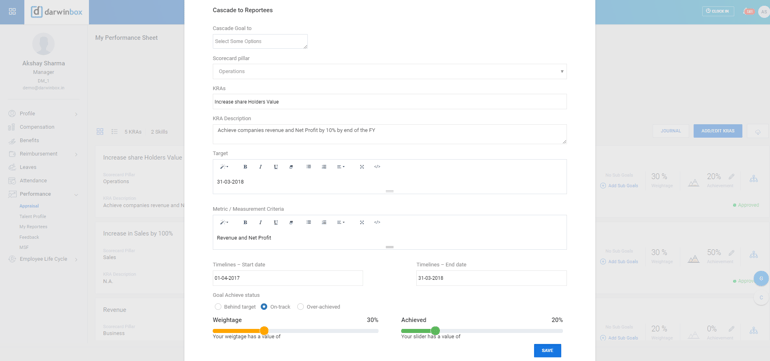The height and width of the screenshot is (361, 770).
Task: Toggle bold in the Target editor
Action: (245, 167)
